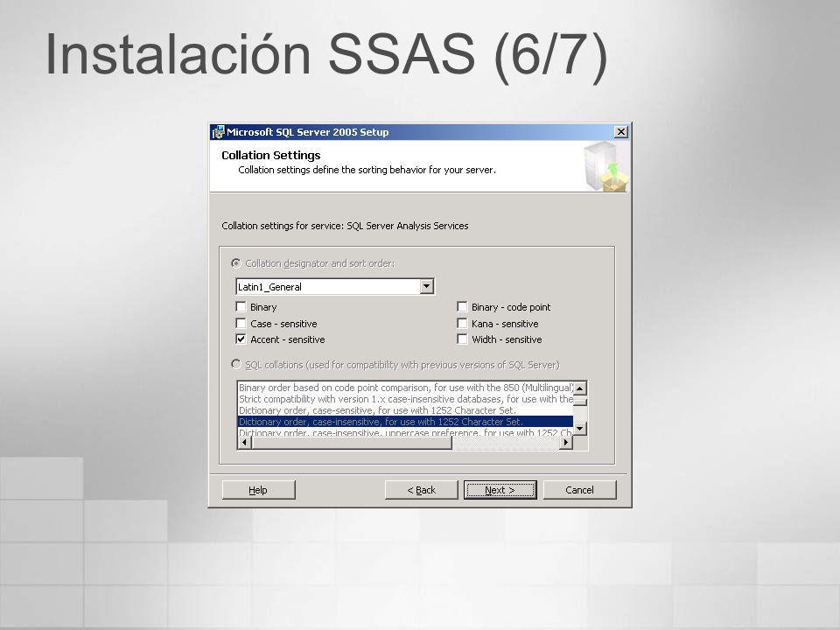This screenshot has height=630, width=840.
Task: Enable the Binary checkbox
Action: [x=241, y=307]
